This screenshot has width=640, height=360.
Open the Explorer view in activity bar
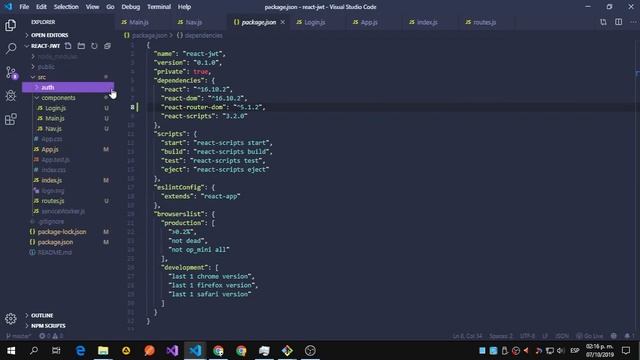(x=11, y=25)
